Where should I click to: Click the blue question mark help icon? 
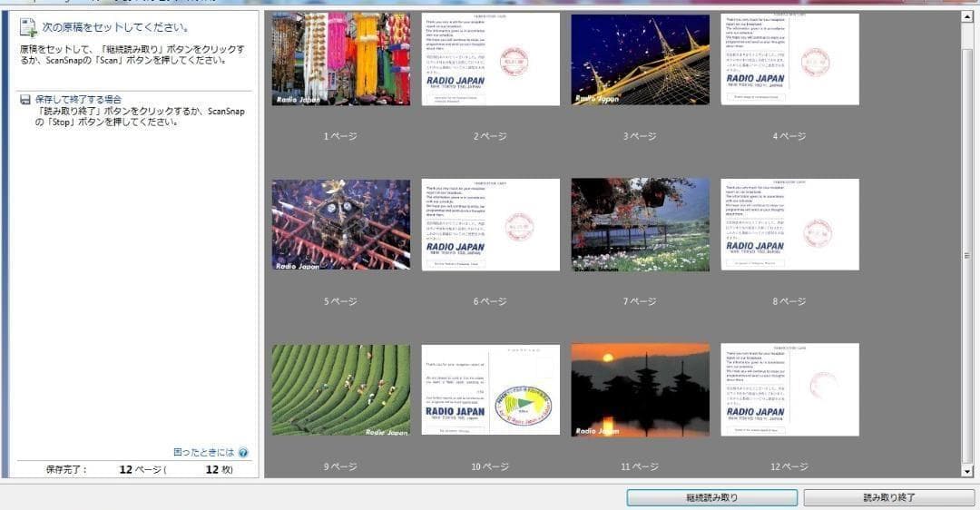point(243,452)
